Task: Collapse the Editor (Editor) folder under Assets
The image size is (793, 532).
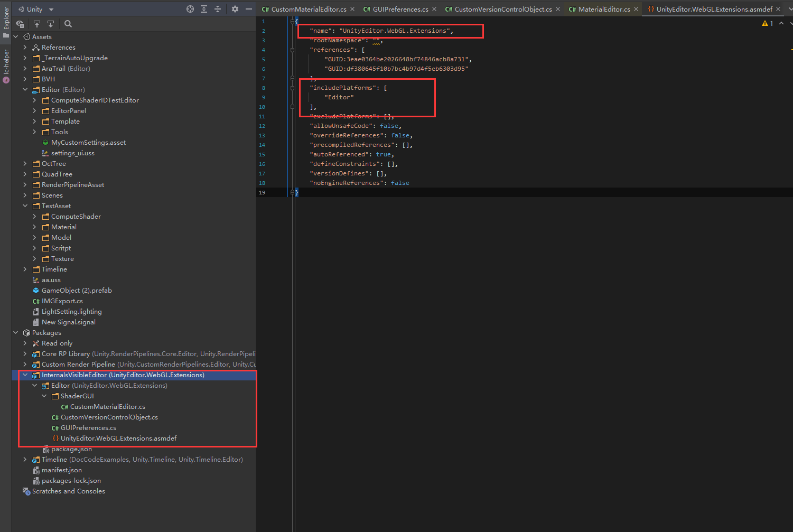Action: (x=25, y=90)
